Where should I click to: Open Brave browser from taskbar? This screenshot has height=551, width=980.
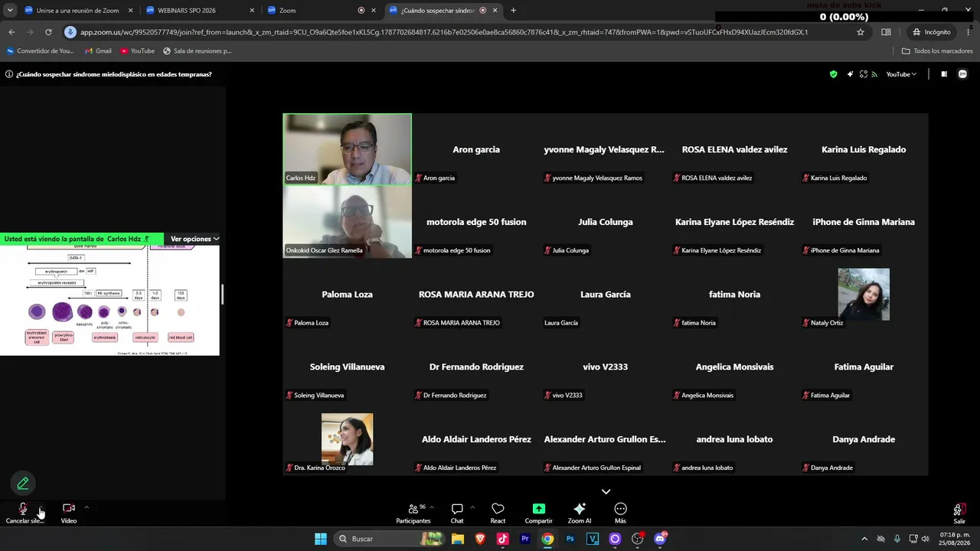pos(480,539)
